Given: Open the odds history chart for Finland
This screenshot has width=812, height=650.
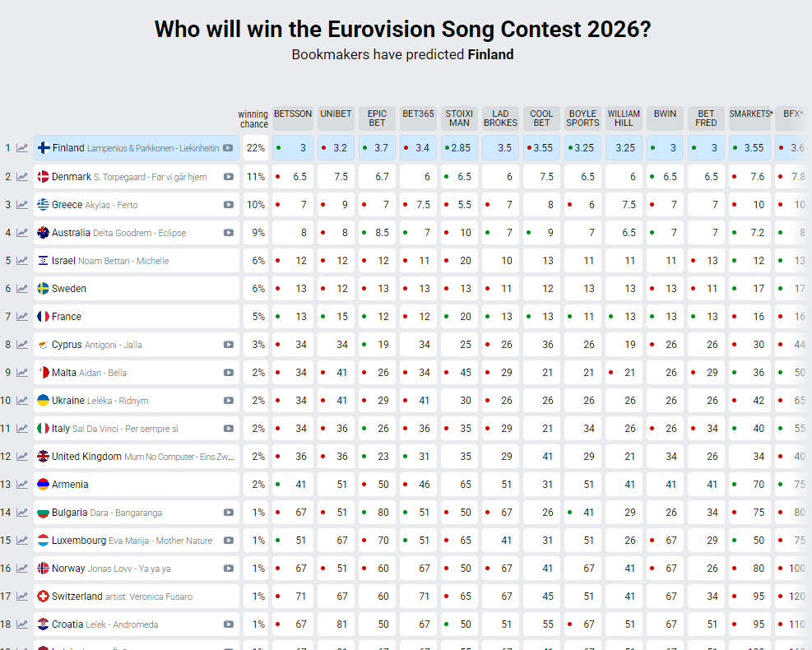Looking at the screenshot, I should click(22, 148).
